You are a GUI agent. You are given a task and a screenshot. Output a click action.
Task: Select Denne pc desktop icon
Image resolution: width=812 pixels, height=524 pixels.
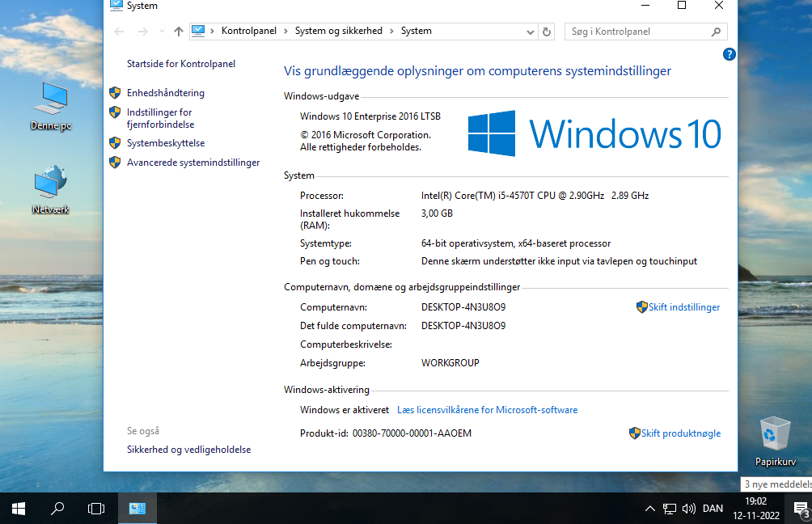[x=51, y=106]
